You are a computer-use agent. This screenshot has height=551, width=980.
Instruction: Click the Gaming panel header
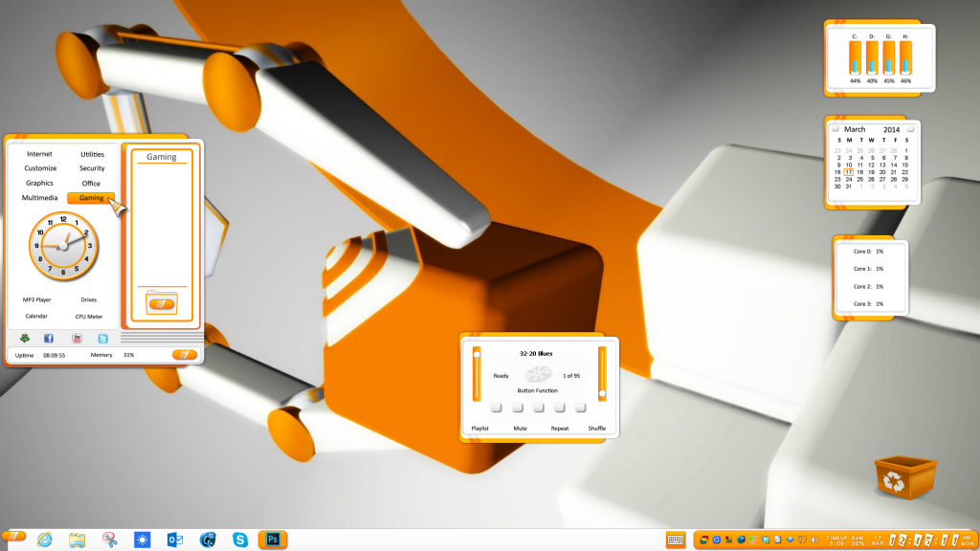[161, 157]
